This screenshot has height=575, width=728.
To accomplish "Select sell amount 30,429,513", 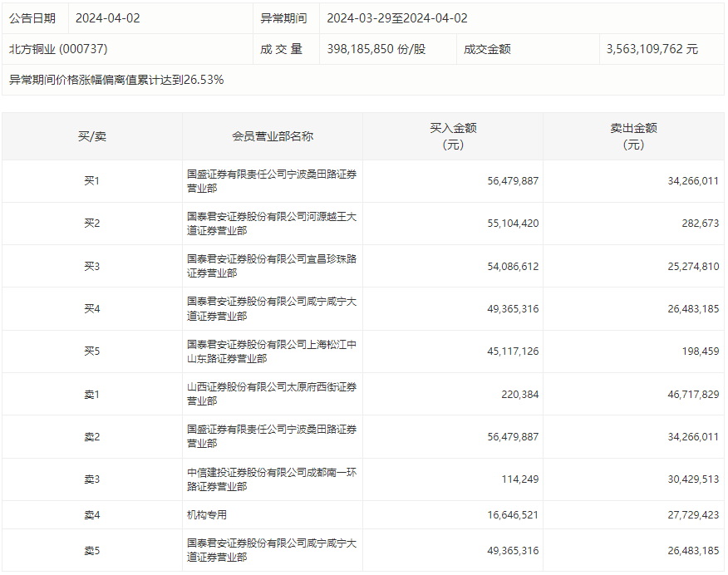I will click(693, 479).
